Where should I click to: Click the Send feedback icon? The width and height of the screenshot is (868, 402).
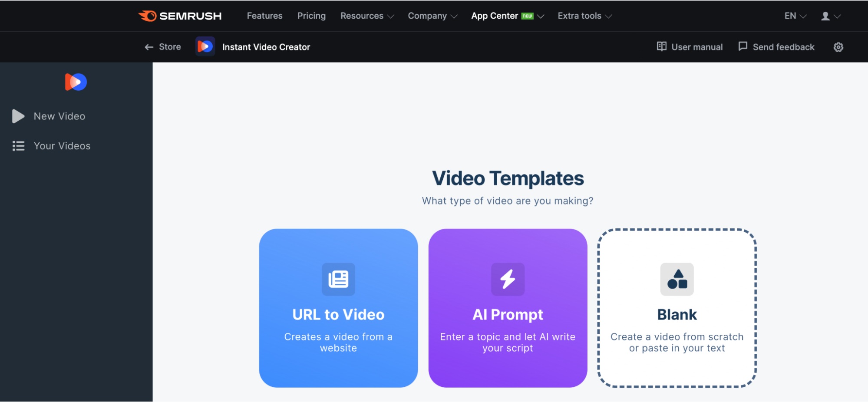(743, 46)
